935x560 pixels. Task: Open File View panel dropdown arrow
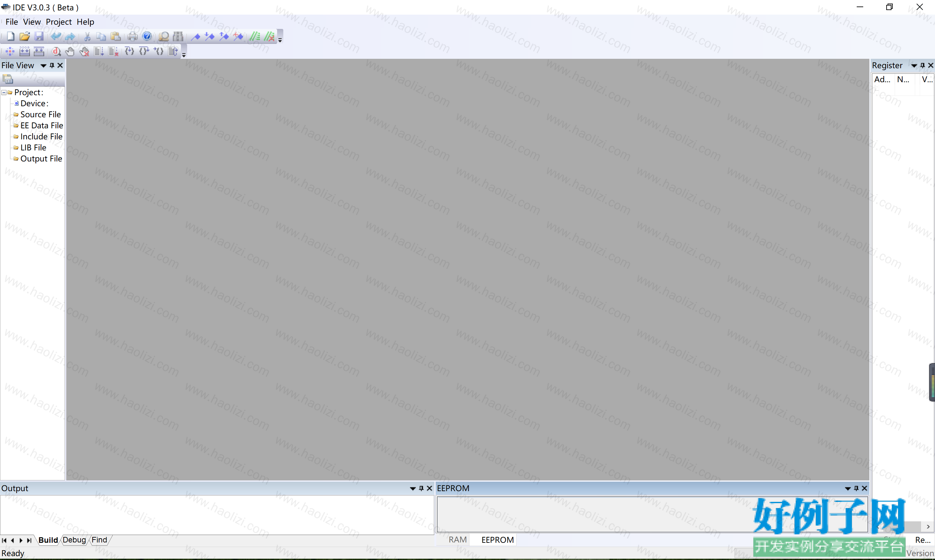tap(44, 66)
